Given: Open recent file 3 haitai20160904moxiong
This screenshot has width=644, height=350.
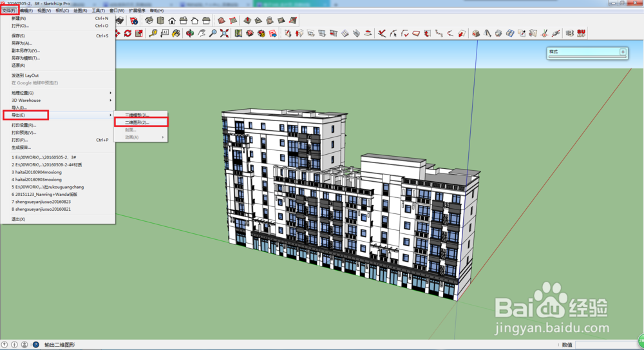Looking at the screenshot, I should point(57,172).
